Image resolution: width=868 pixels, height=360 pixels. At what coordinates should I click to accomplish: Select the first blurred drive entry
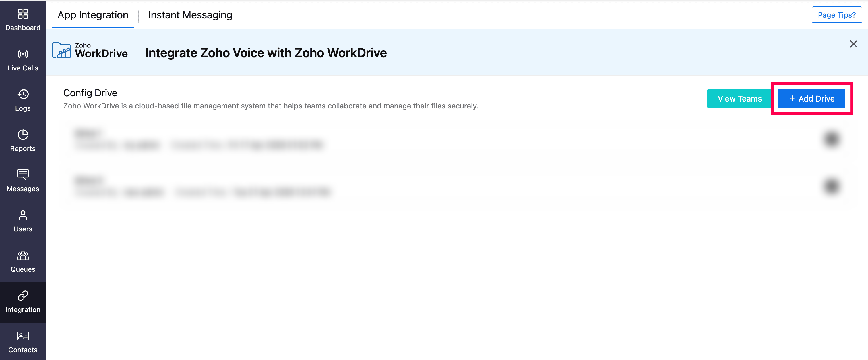457,139
